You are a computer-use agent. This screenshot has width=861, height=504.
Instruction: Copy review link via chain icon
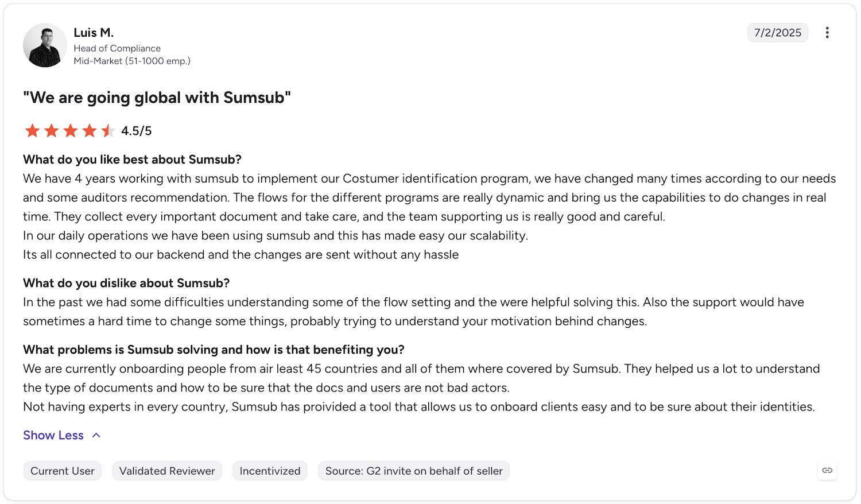(x=827, y=471)
